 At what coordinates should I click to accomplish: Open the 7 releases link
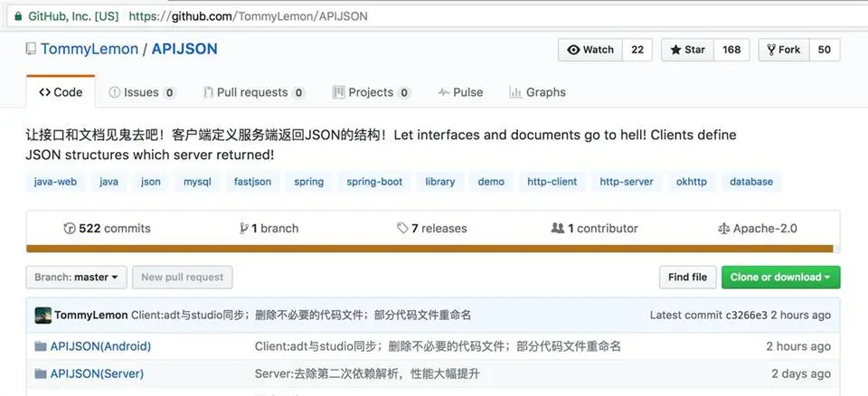tap(432, 228)
